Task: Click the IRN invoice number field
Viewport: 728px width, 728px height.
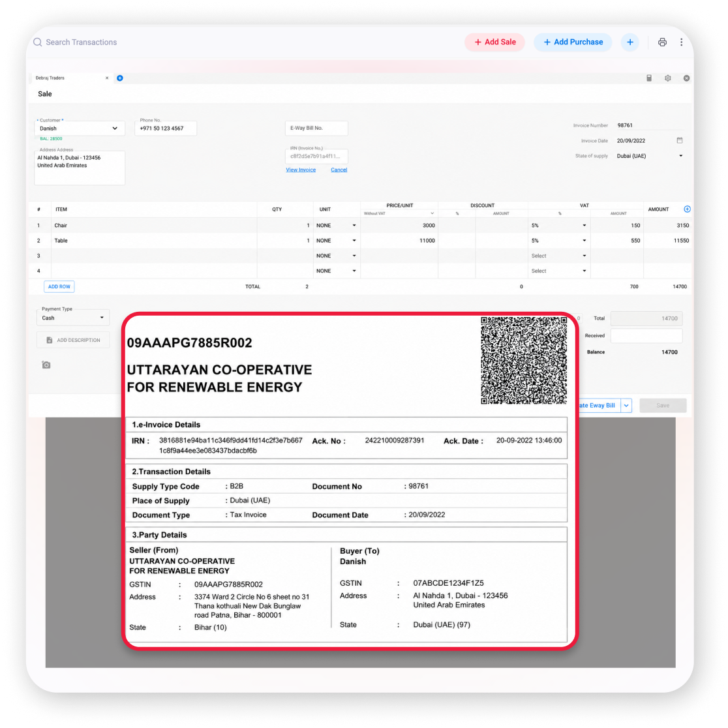Action: 316,156
